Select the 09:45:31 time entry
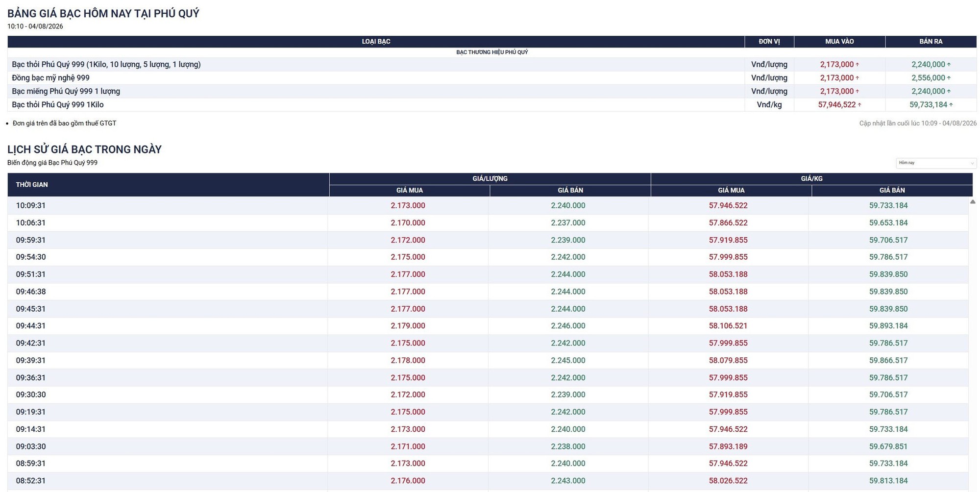The width and height of the screenshot is (980, 492). click(x=31, y=309)
